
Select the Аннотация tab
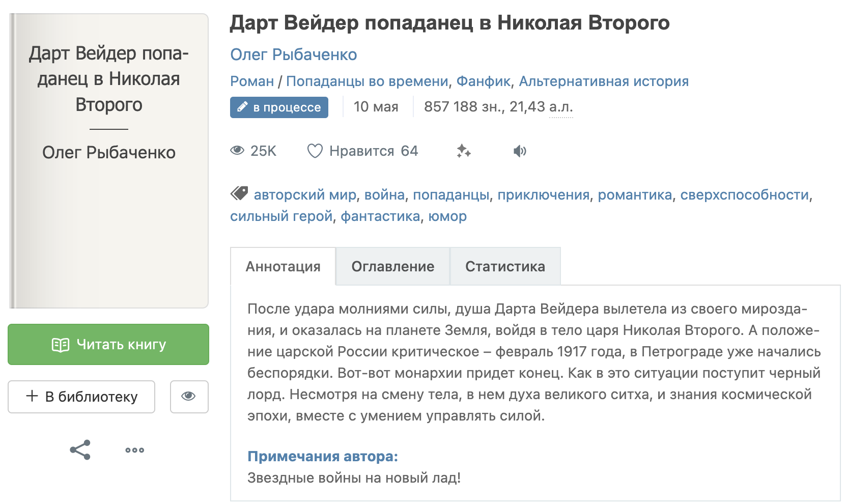click(x=283, y=266)
